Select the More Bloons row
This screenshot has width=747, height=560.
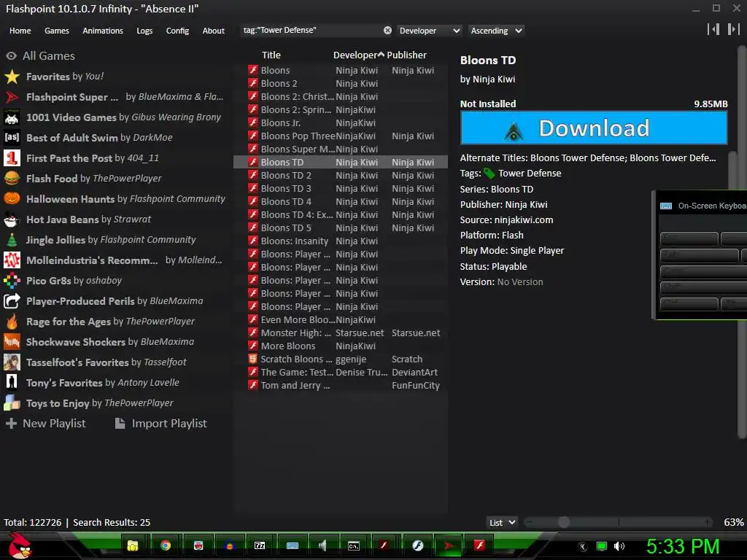point(341,346)
